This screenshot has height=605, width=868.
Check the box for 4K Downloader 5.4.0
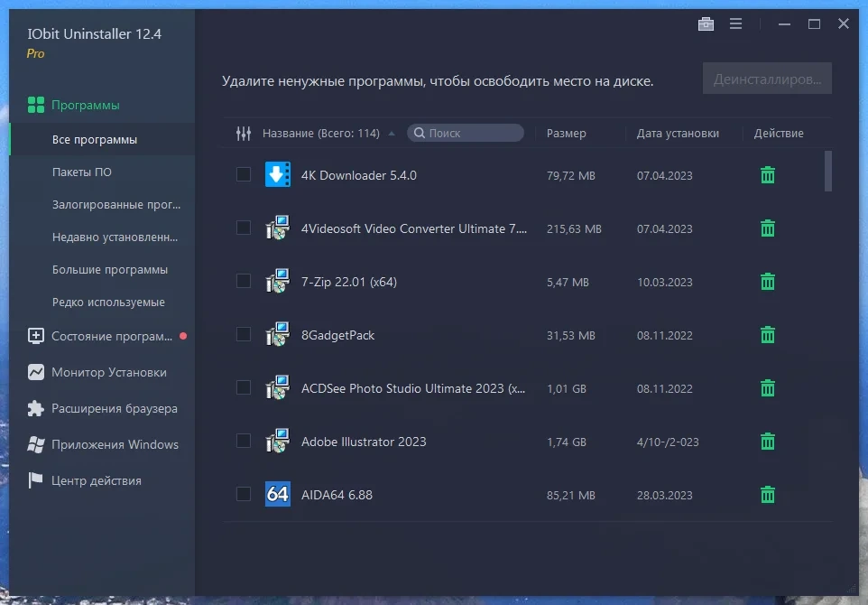pyautogui.click(x=244, y=174)
